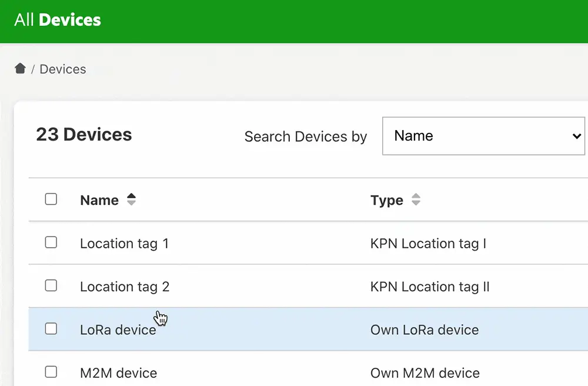Sort devices by Type column arrows

(x=416, y=200)
